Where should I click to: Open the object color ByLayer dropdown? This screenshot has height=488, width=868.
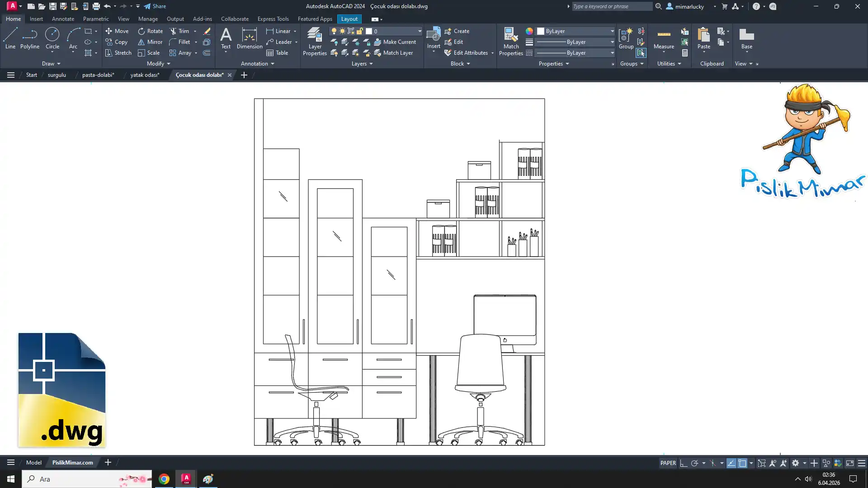[612, 31]
